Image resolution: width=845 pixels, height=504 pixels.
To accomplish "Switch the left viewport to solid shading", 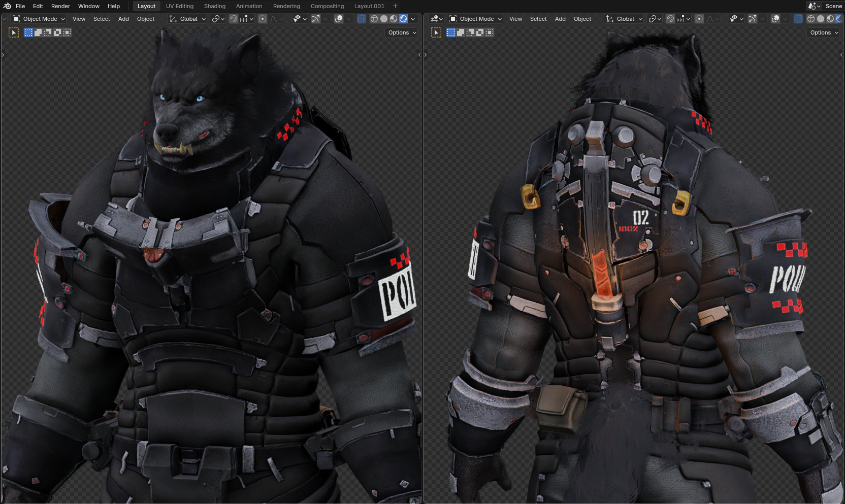I will pyautogui.click(x=384, y=19).
